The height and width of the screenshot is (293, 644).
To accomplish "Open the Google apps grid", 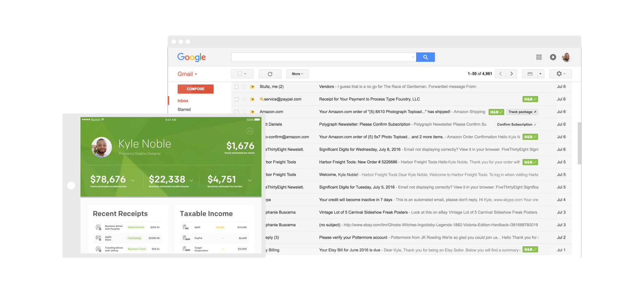I will tap(539, 57).
